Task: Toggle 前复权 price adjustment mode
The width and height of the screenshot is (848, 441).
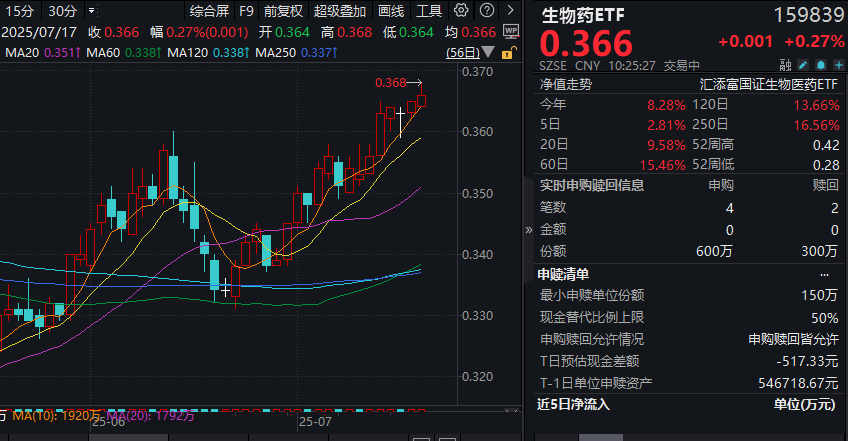Action: (283, 11)
